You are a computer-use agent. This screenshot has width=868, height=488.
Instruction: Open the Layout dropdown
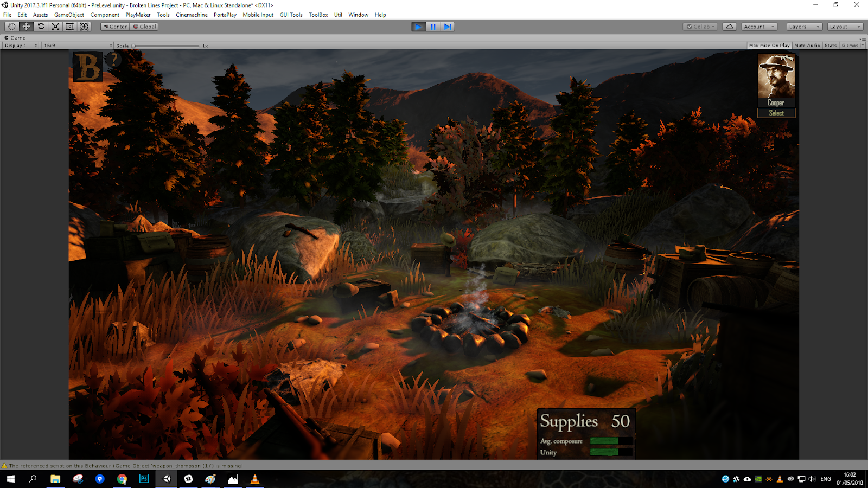[x=845, y=27]
